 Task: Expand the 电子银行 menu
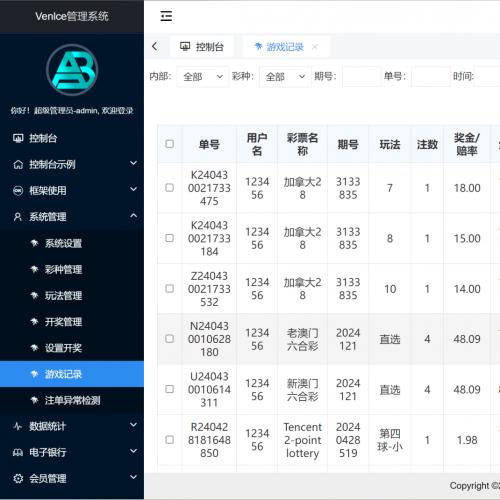coord(72,452)
